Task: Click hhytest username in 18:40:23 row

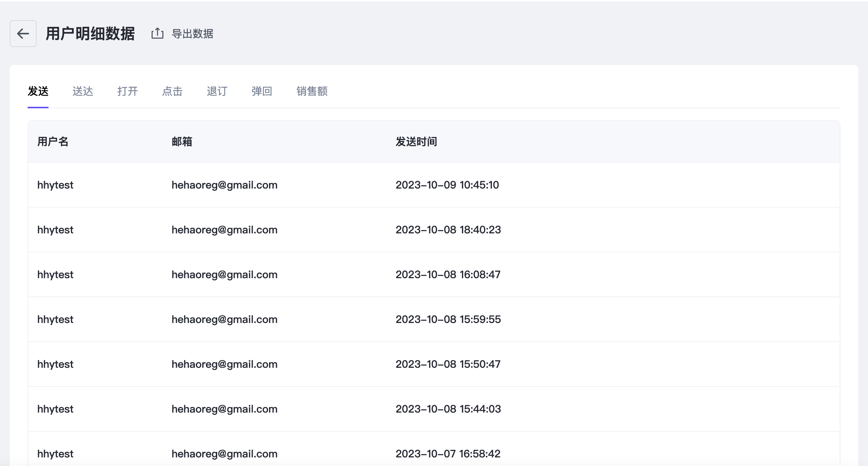Action: [x=55, y=230]
